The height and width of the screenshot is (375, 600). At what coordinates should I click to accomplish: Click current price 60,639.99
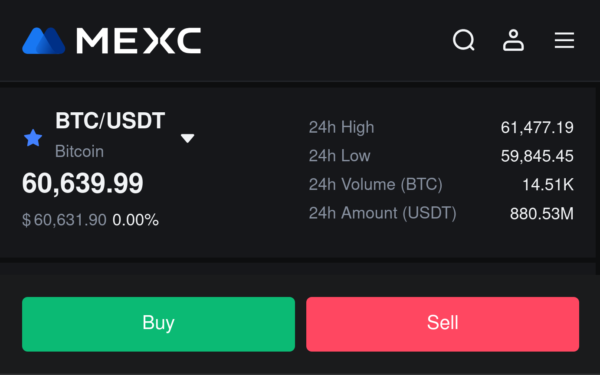pos(83,183)
